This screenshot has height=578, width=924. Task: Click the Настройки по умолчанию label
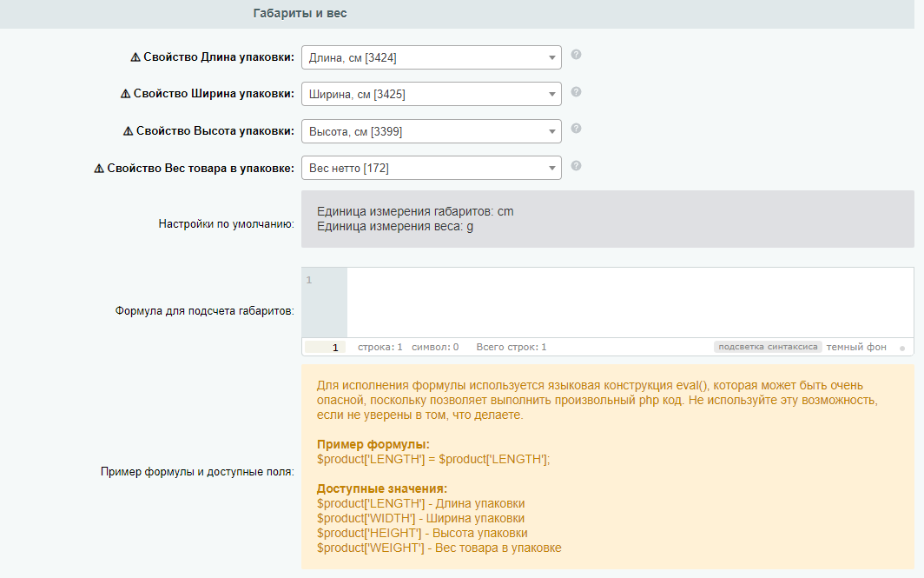coord(227,224)
